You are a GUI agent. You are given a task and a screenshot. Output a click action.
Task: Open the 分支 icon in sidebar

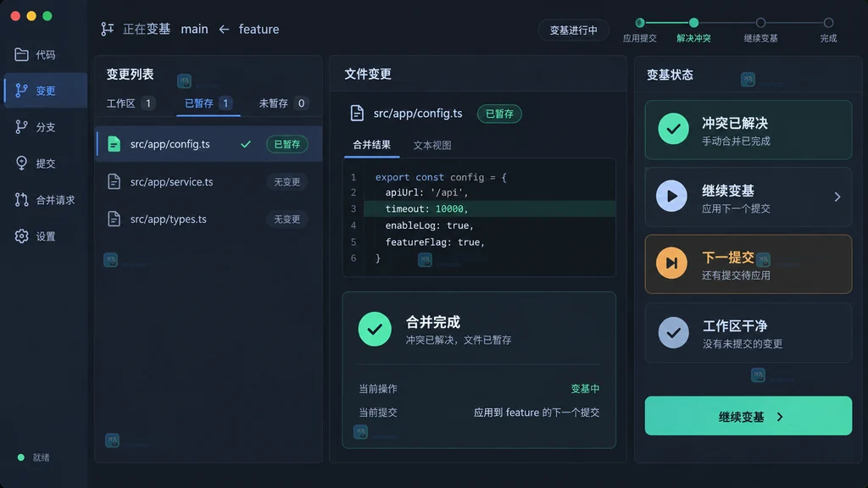coord(21,127)
